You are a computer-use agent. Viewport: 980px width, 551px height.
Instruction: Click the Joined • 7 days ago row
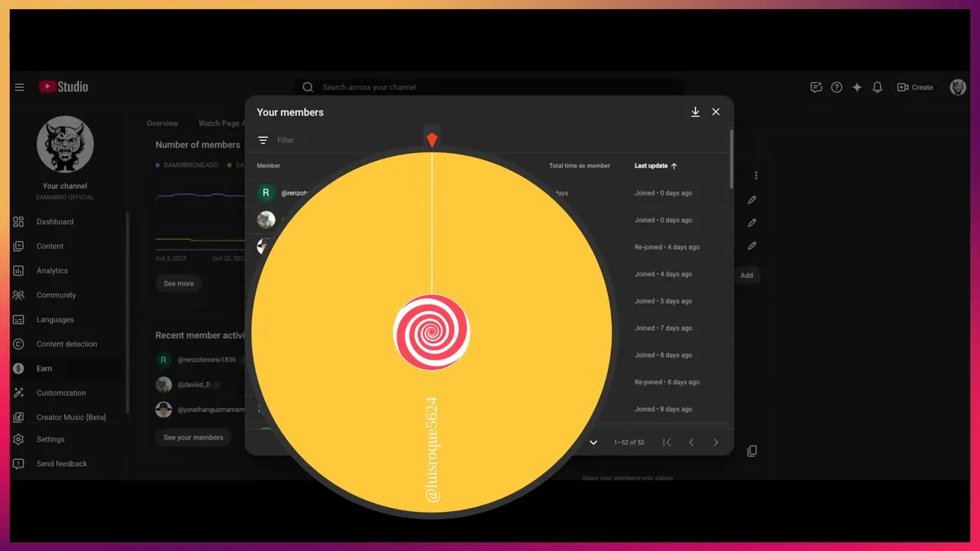[663, 328]
